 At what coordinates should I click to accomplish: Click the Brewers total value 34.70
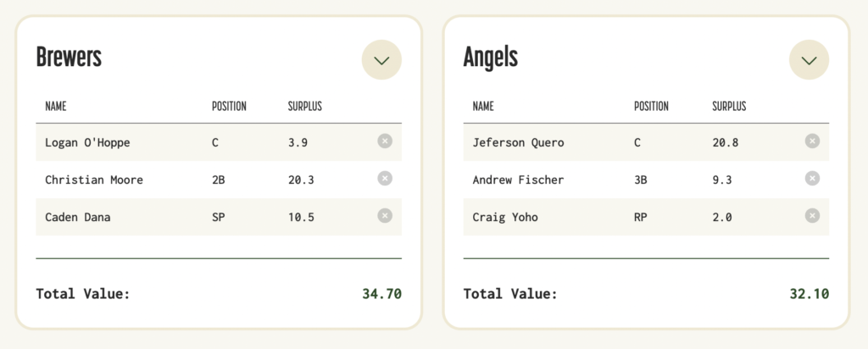coord(381,294)
